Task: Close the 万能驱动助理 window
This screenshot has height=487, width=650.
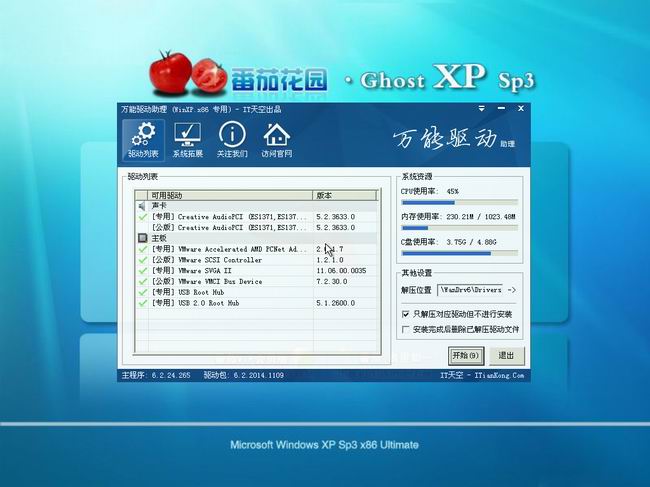Action: [x=521, y=109]
